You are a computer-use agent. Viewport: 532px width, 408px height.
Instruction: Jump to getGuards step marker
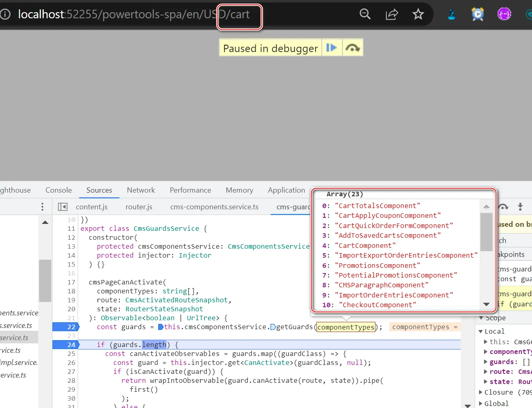click(x=273, y=327)
